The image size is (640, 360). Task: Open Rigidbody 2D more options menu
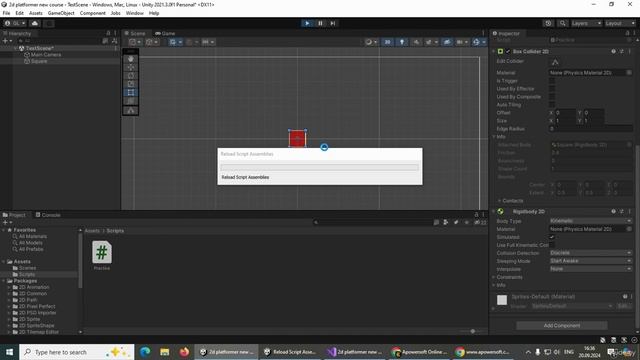click(630, 211)
